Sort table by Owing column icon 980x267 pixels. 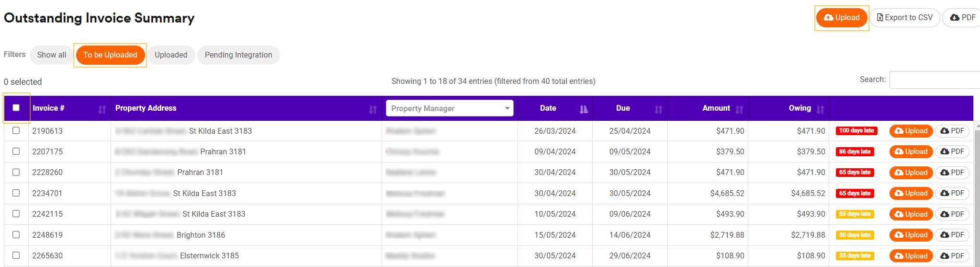pyautogui.click(x=820, y=109)
